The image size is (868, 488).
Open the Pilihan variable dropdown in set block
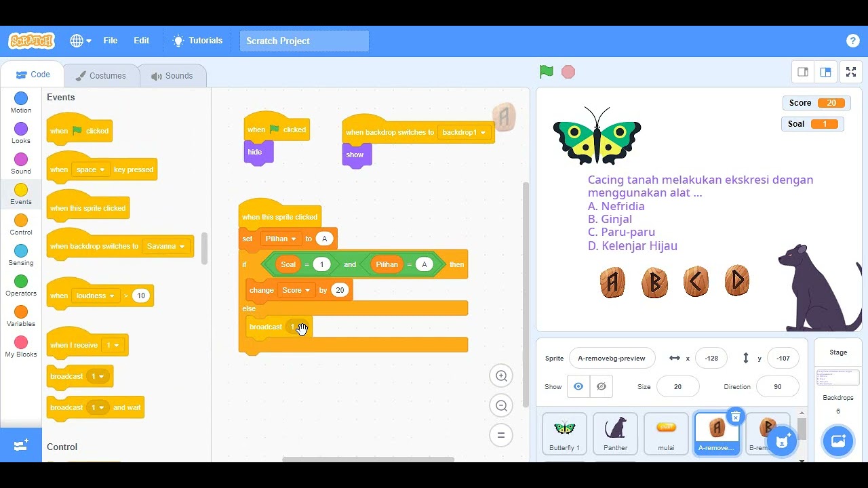click(281, 239)
